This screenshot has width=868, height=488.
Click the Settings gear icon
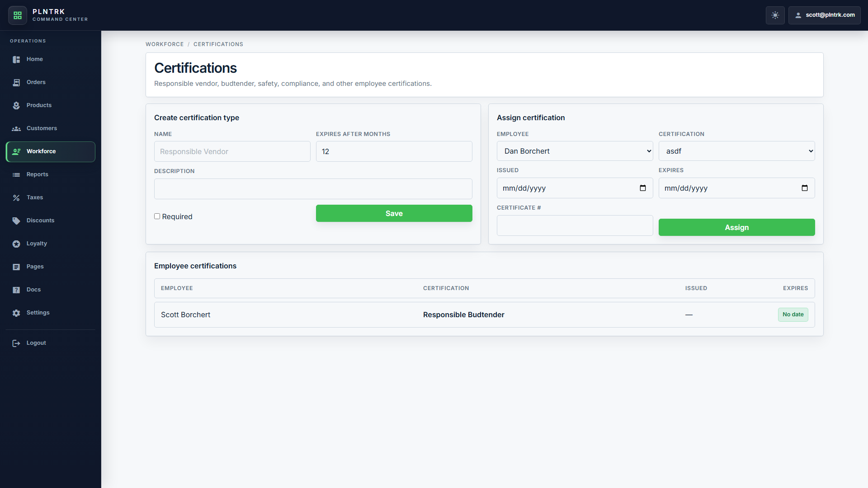coord(16,313)
